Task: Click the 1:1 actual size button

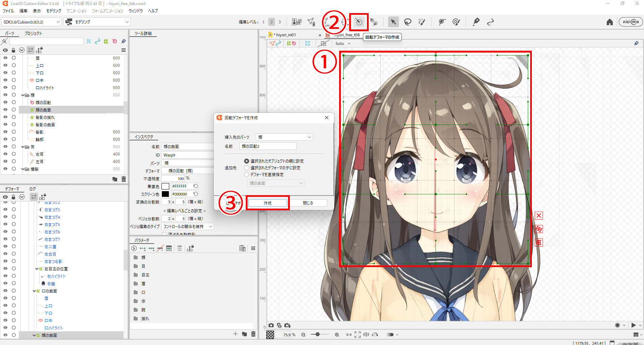Action: point(349,335)
